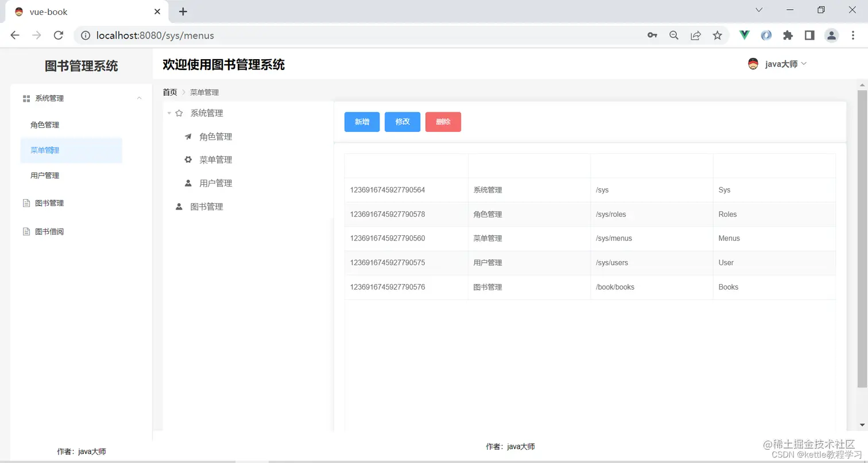Click the grid icon beside 系统管理 in sidebar
This screenshot has height=463, width=868.
click(26, 98)
